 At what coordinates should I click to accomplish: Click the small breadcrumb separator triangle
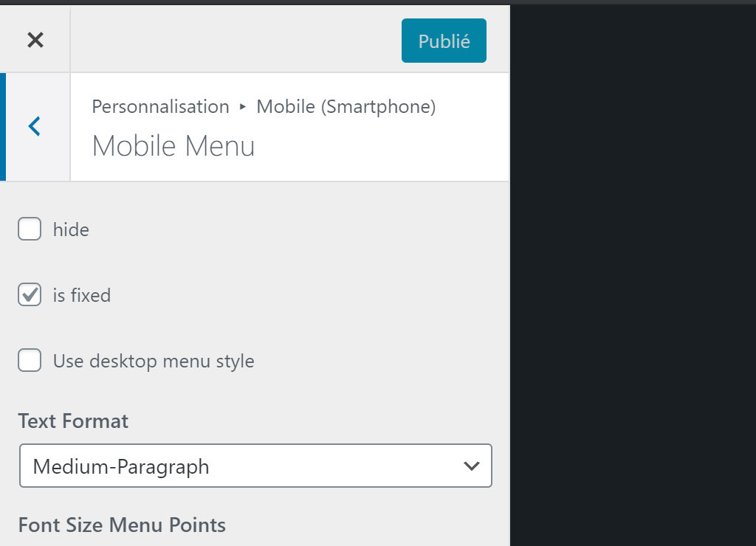click(243, 107)
